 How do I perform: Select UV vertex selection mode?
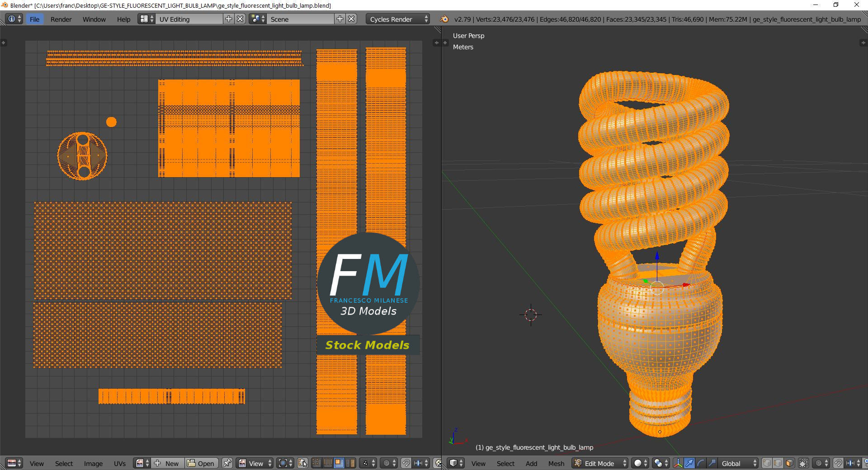[316, 463]
